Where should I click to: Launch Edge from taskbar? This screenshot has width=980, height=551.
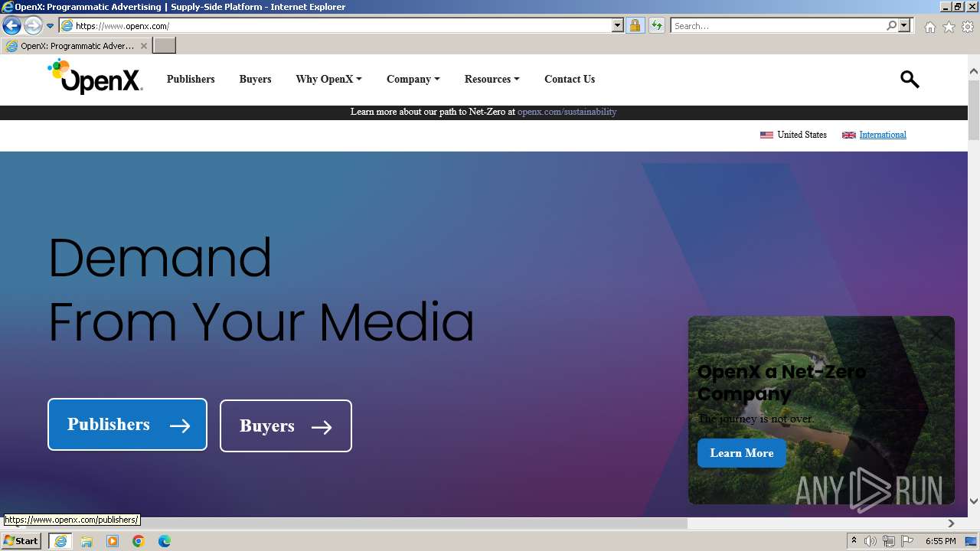165,541
